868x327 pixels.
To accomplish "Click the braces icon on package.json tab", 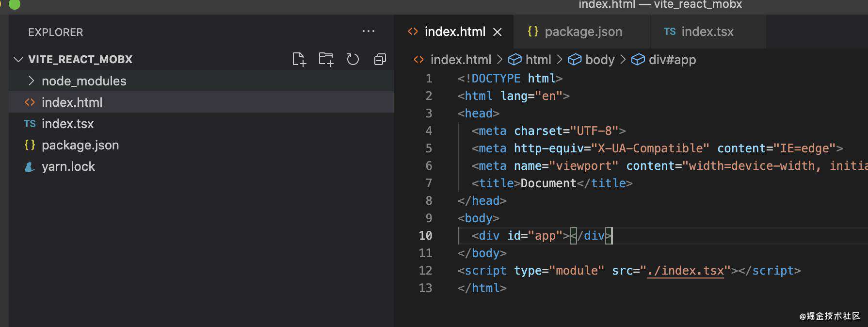I will click(533, 32).
